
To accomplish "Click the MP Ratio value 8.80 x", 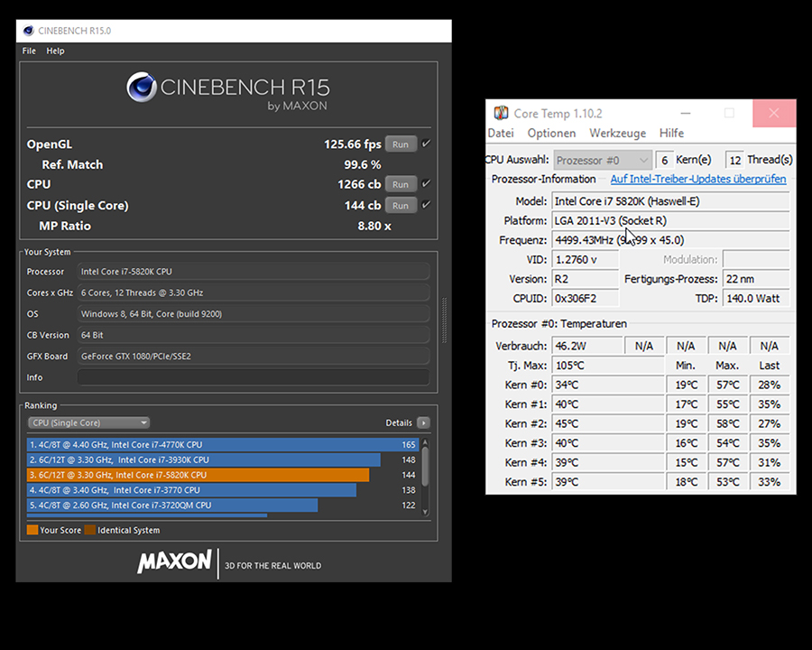I will pos(374,226).
